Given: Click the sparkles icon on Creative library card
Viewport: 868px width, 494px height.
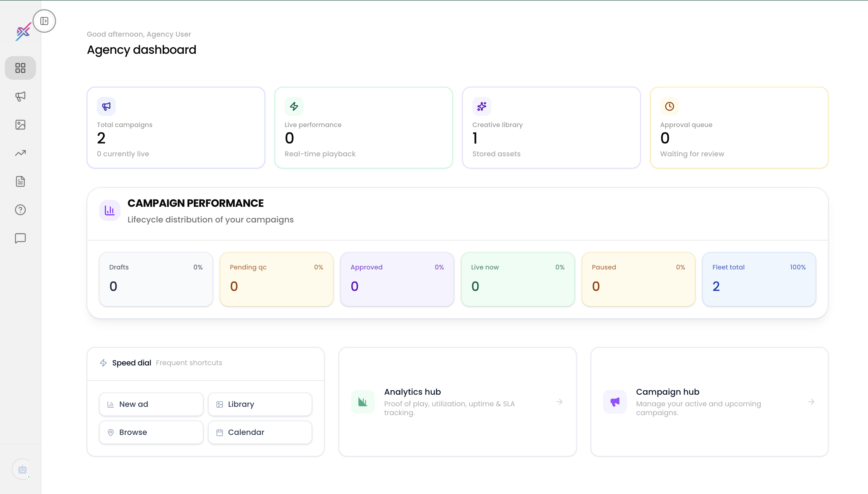Looking at the screenshot, I should [x=482, y=107].
